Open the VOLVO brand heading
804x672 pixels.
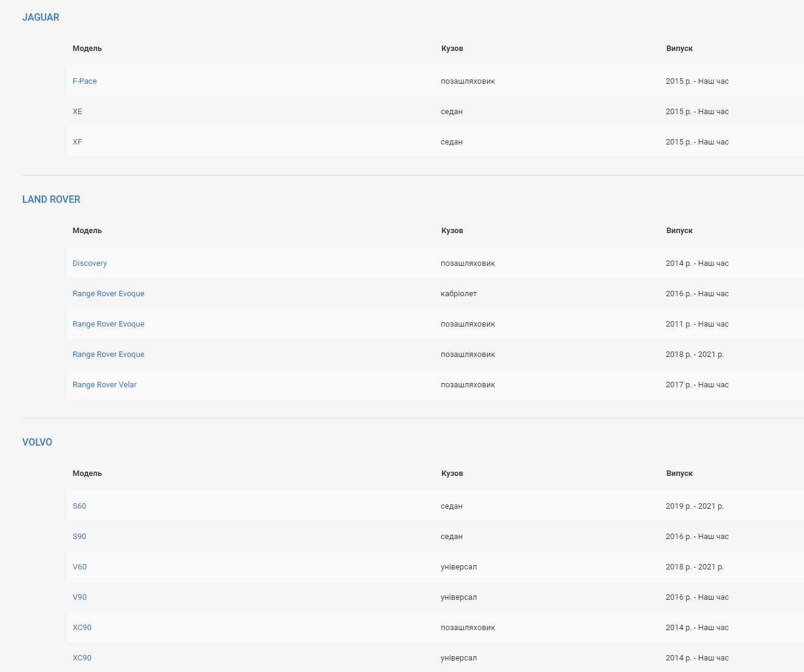pos(37,442)
